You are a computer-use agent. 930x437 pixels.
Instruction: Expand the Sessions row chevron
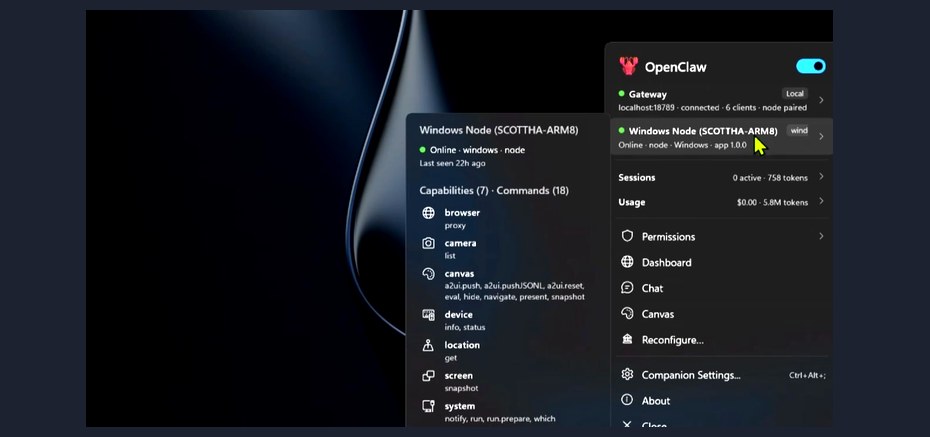pyautogui.click(x=821, y=177)
